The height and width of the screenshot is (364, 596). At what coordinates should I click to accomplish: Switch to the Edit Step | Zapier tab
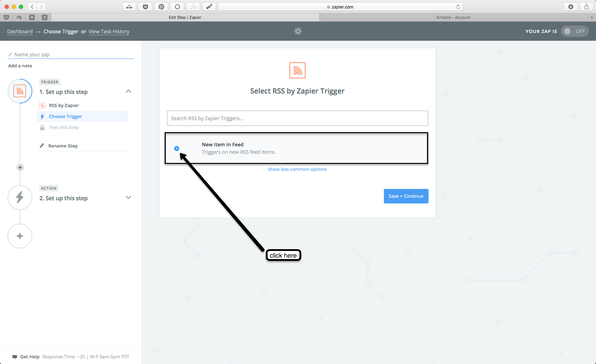(185, 17)
